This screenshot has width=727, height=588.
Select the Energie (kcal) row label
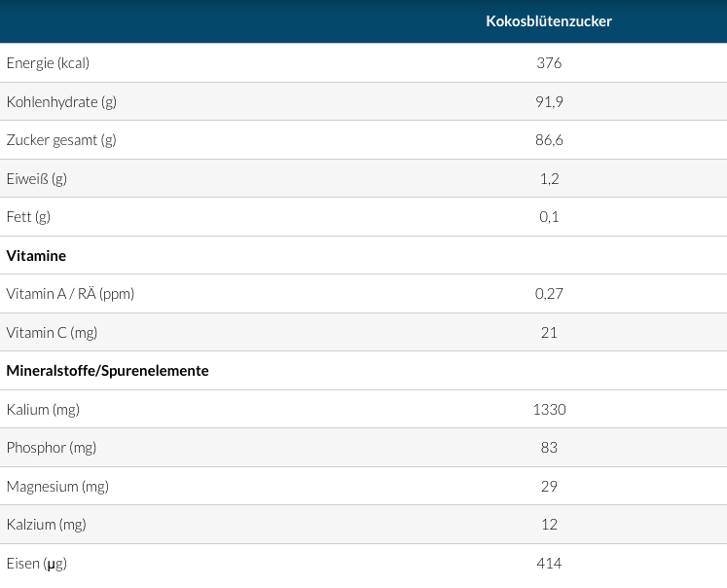[x=48, y=63]
